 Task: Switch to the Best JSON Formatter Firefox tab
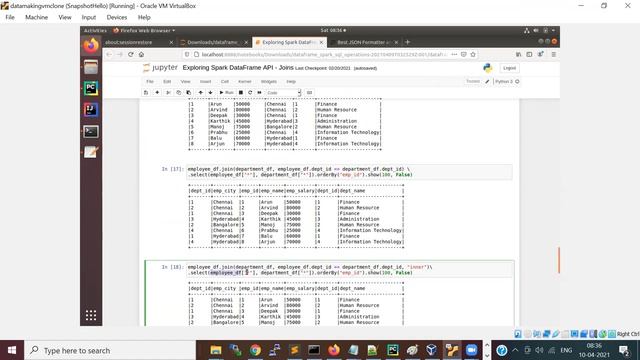pos(363,42)
